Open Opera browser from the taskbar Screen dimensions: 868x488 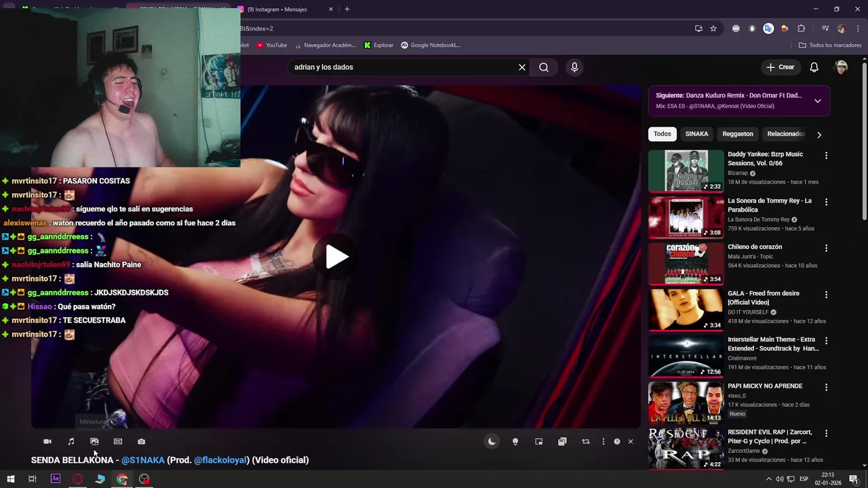point(78,479)
